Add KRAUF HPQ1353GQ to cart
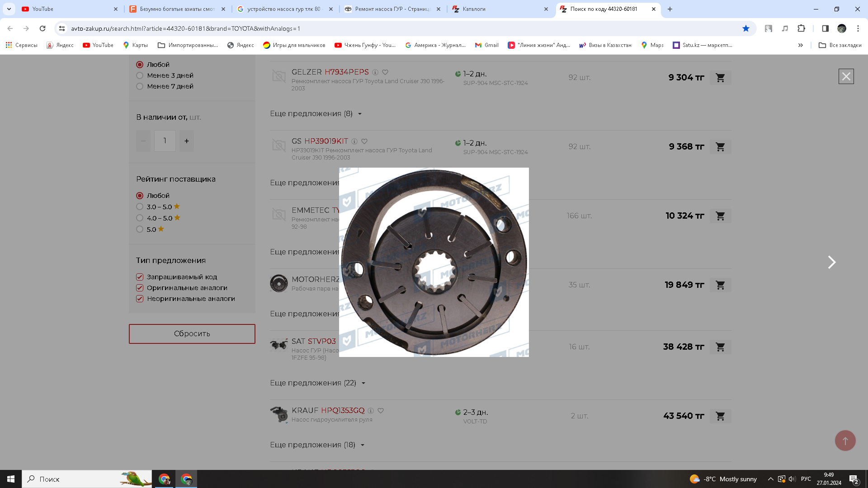Screen dimensions: 868x488 tap(720, 416)
